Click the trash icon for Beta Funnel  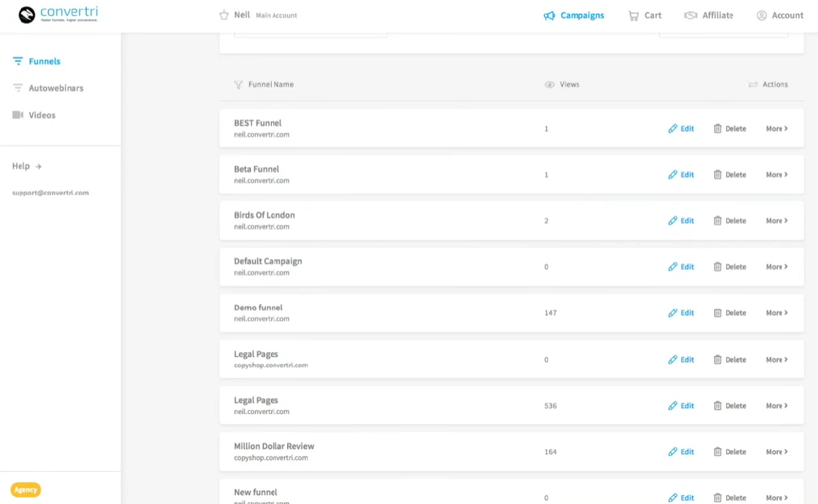coord(717,174)
